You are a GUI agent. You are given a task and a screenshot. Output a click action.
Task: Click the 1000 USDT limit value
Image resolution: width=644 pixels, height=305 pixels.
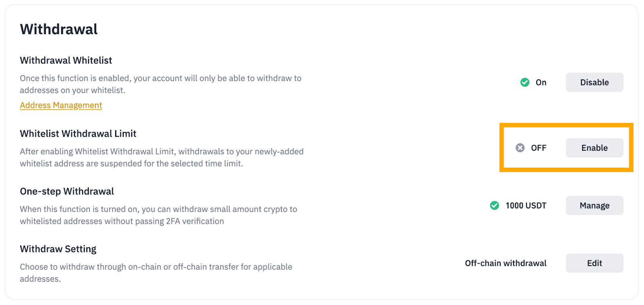tap(526, 205)
